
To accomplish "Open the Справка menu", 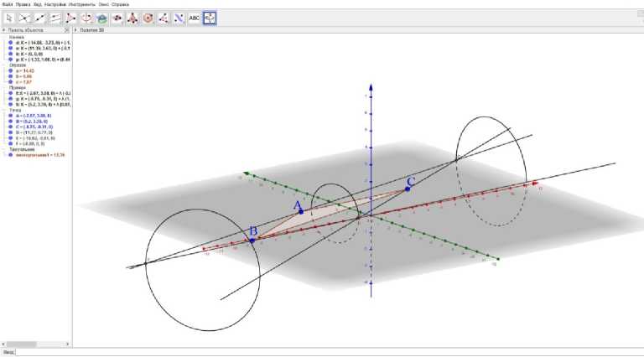I will tap(121, 4).
